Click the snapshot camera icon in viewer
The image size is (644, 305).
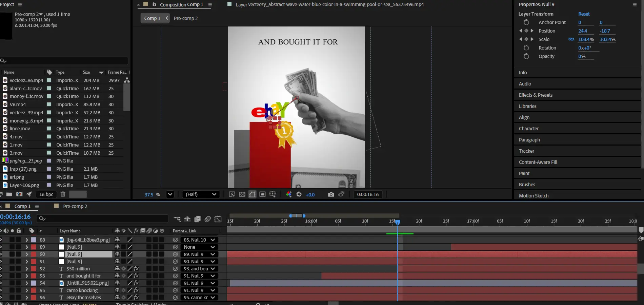click(331, 194)
